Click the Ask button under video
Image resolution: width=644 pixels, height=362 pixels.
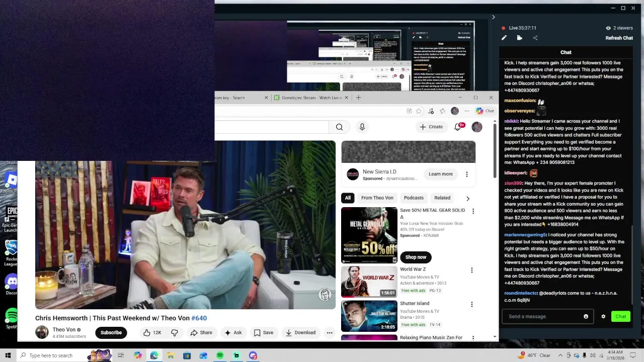pyautogui.click(x=233, y=333)
